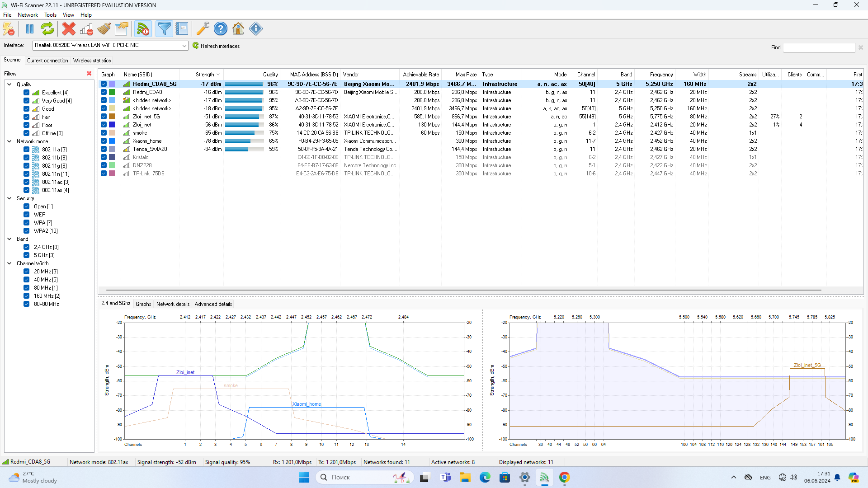This screenshot has height=488, width=868.
Task: Open the Tools menu
Action: tap(50, 15)
